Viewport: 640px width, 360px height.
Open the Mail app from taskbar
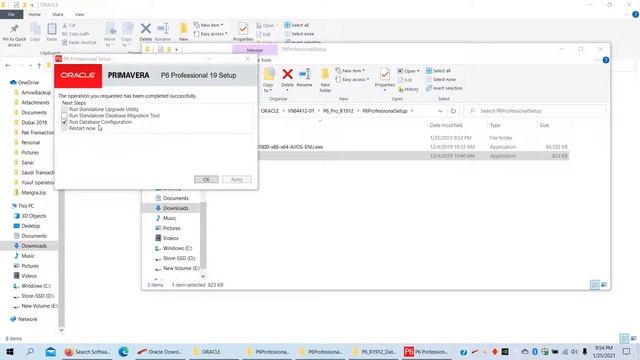pos(51,351)
